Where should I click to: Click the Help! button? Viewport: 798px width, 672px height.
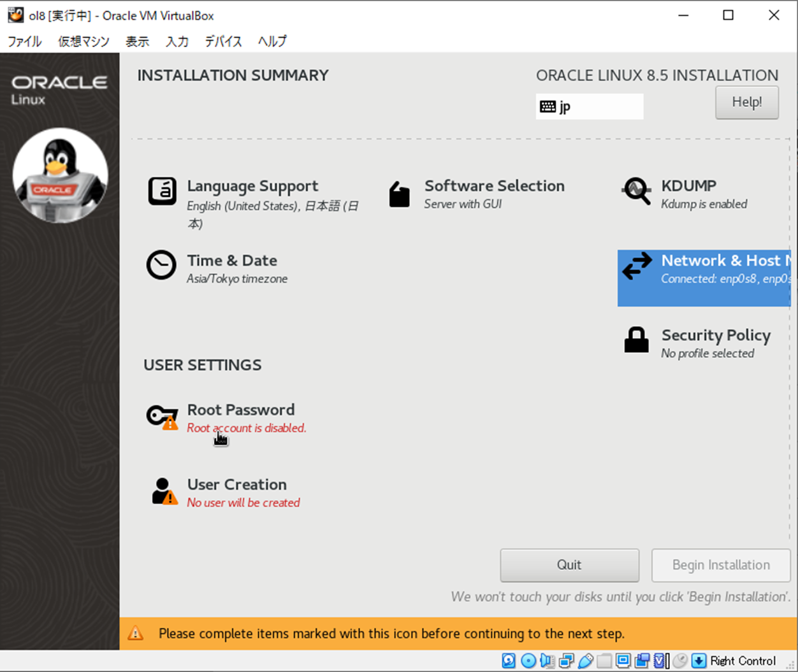pyautogui.click(x=747, y=102)
